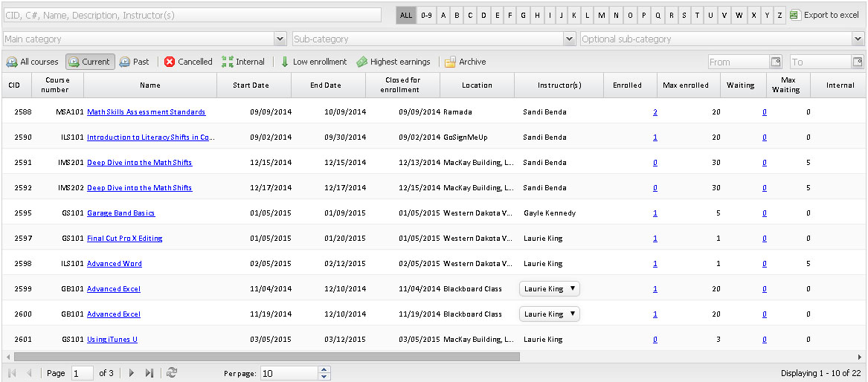Sort by End Date column header
This screenshot has width=868, height=382.
328,85
